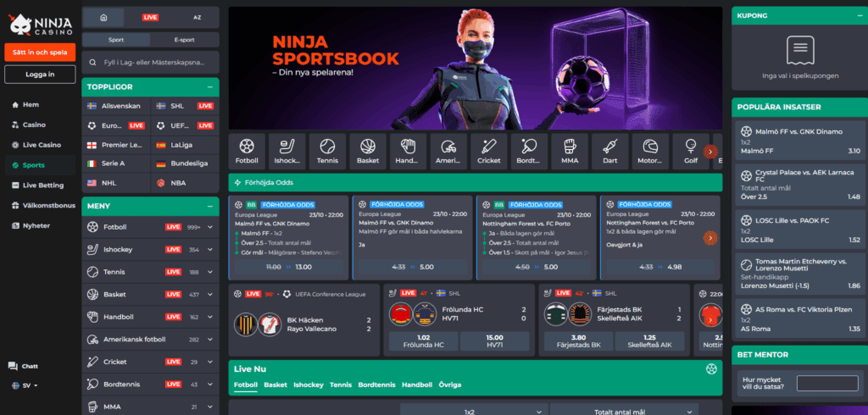Collapse the Meny section
868x415 pixels.
(210, 206)
